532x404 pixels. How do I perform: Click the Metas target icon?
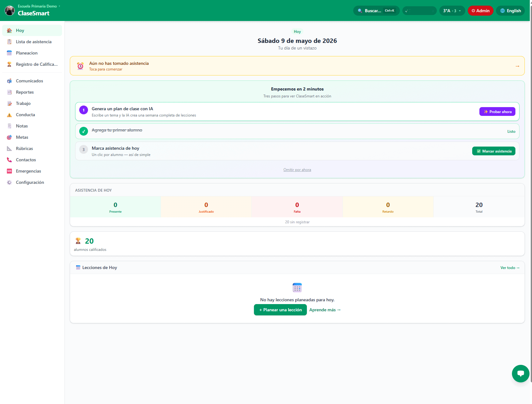pos(9,137)
